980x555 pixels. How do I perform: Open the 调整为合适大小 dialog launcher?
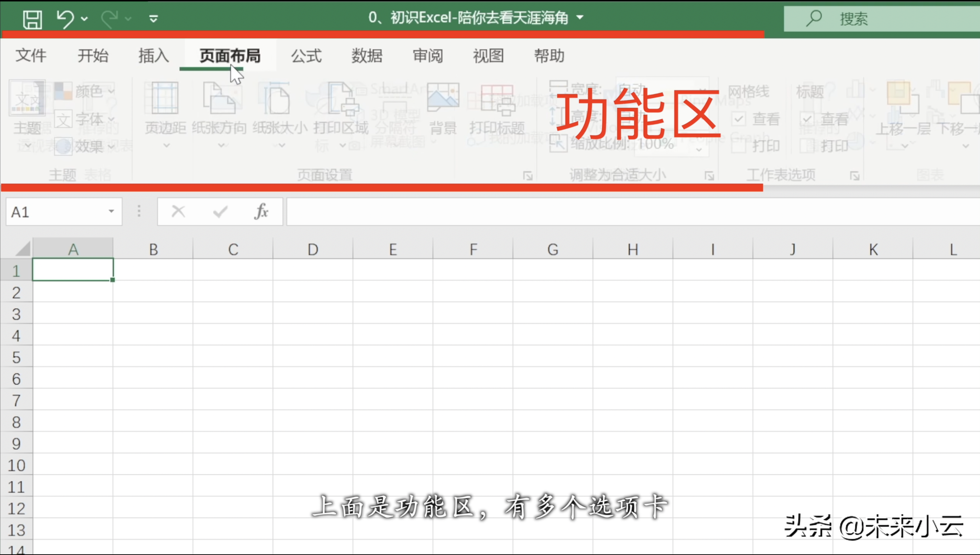[x=709, y=176]
